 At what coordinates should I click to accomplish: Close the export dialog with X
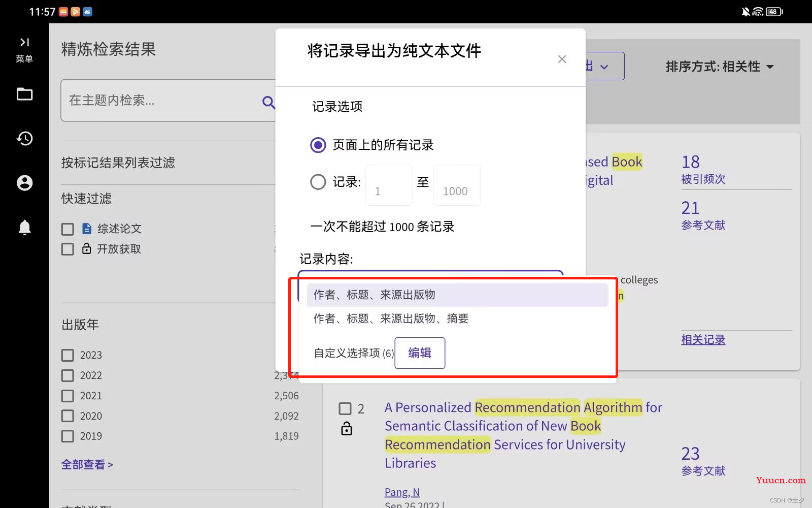tap(562, 59)
